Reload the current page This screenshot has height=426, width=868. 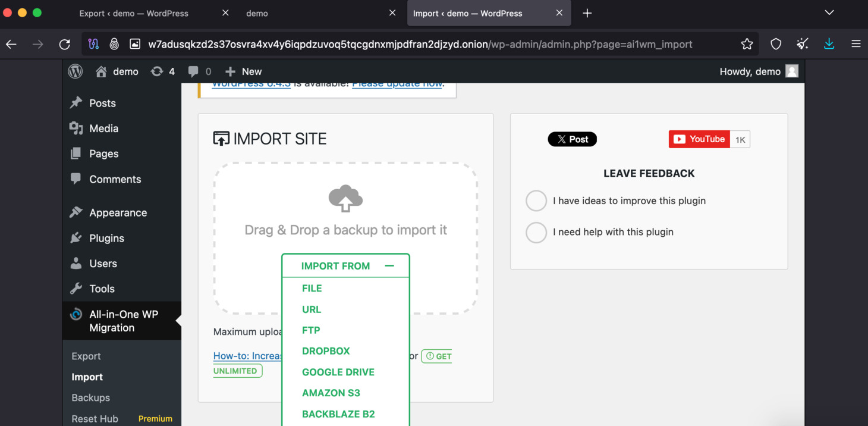click(65, 44)
